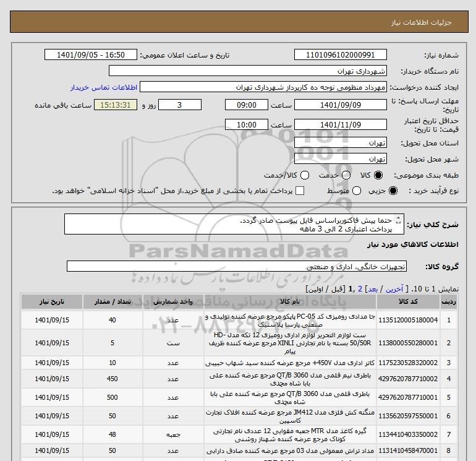The width and height of the screenshot is (476, 461).
Task: Click item code 1135120005180004
Action: (408, 320)
